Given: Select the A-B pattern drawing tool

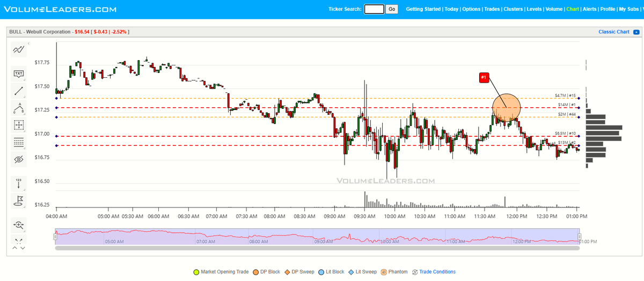Looking at the screenshot, I should 19,108.
